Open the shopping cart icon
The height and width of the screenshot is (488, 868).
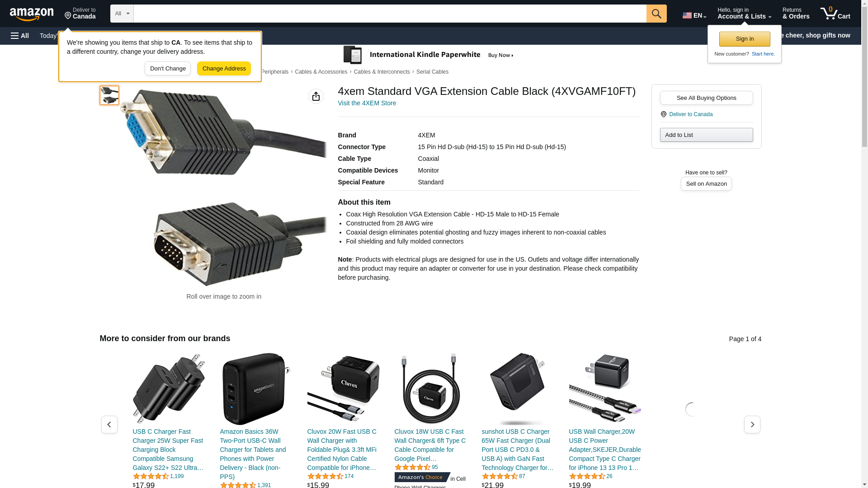pos(835,14)
